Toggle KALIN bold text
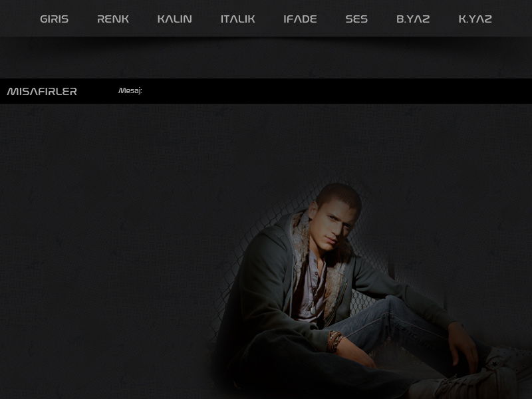532x399 pixels. (x=174, y=19)
